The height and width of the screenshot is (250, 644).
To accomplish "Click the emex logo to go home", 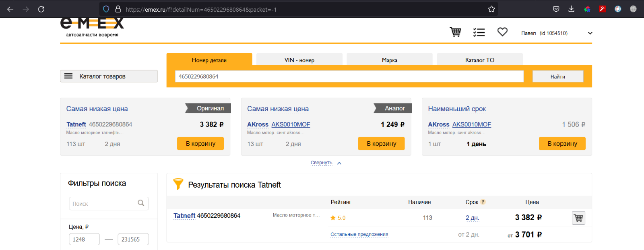I will pyautogui.click(x=92, y=27).
